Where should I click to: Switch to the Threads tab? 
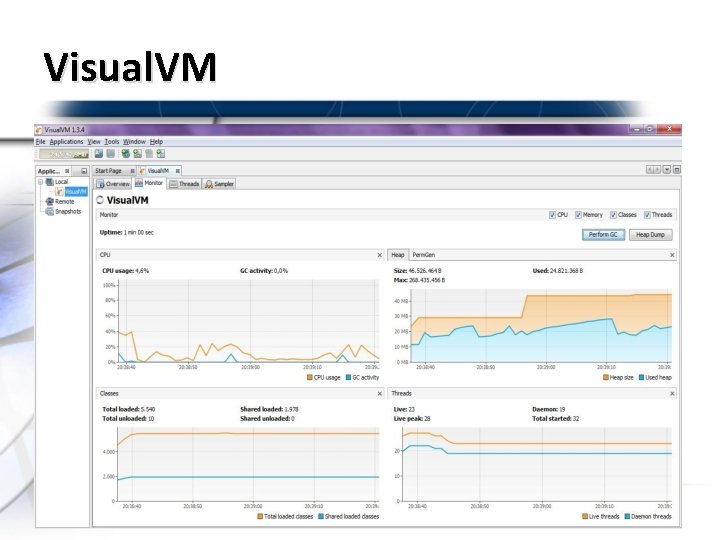click(x=184, y=184)
